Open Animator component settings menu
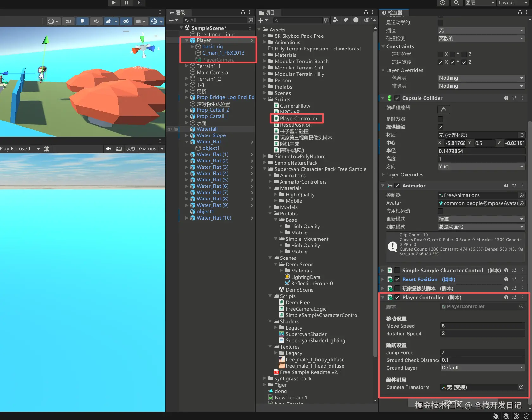 coord(522,186)
